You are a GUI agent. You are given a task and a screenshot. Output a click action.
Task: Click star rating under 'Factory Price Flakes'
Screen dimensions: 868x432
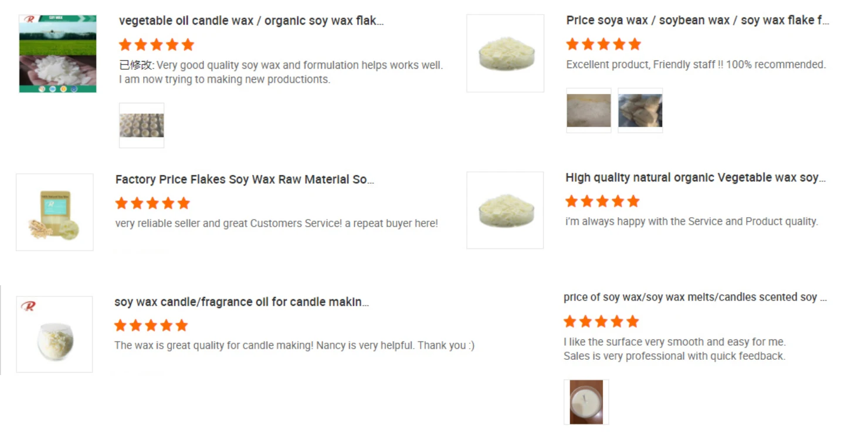(x=152, y=204)
